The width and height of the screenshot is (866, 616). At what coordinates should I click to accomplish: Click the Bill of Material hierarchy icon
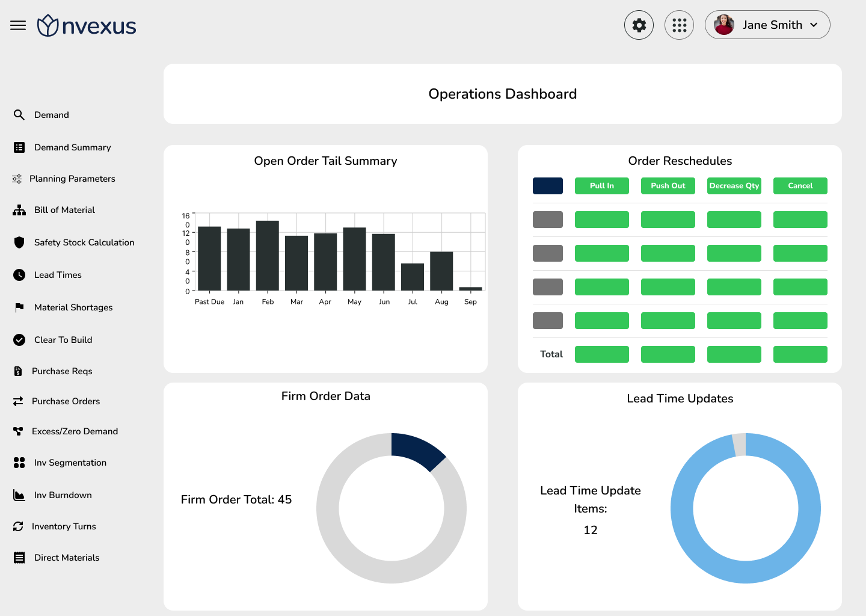tap(19, 210)
